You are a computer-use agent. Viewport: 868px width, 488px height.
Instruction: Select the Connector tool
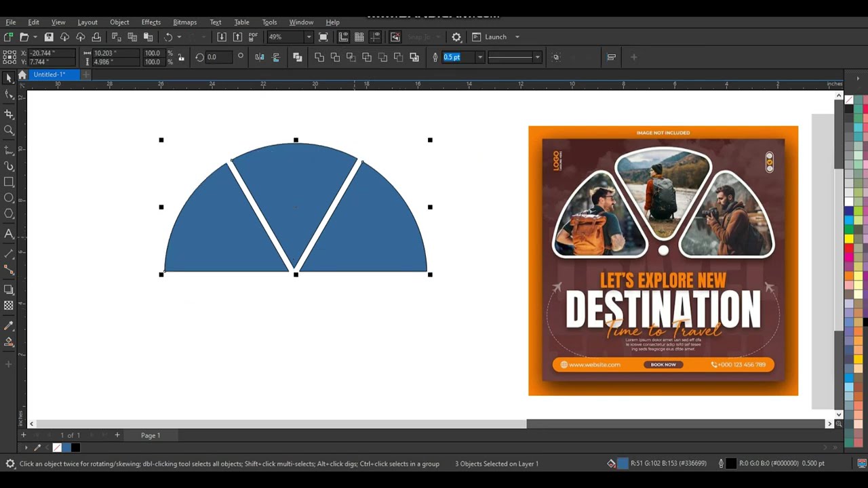coord(9,270)
